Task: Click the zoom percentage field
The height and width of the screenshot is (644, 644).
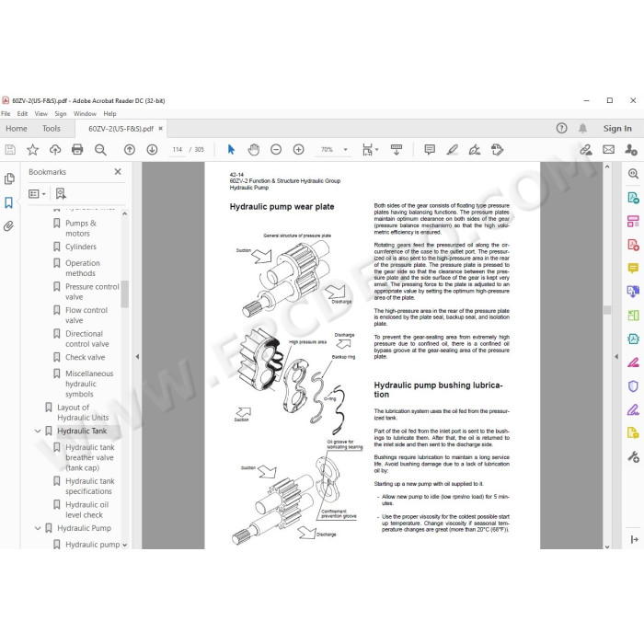Action: pyautogui.click(x=327, y=150)
